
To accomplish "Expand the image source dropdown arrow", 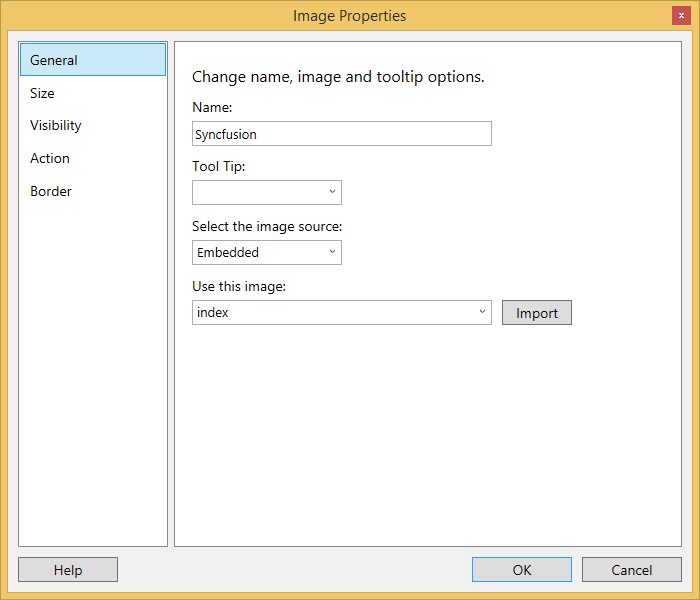I will tap(332, 252).
